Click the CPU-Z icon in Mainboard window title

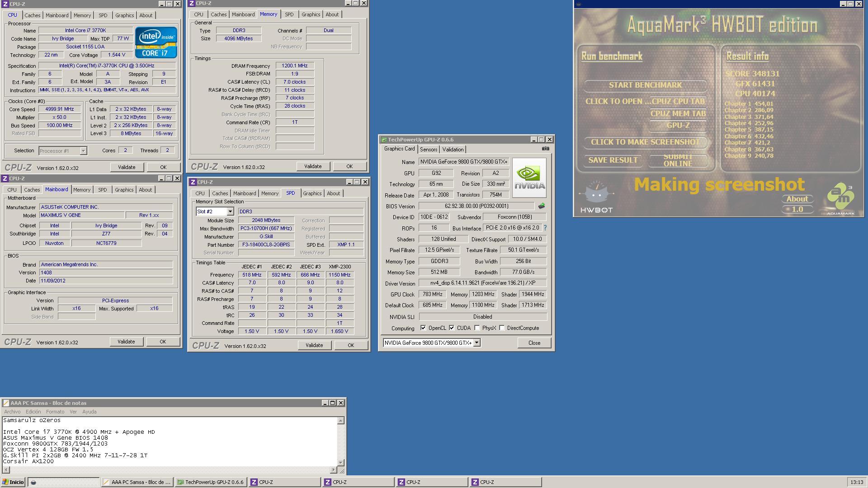click(x=5, y=178)
